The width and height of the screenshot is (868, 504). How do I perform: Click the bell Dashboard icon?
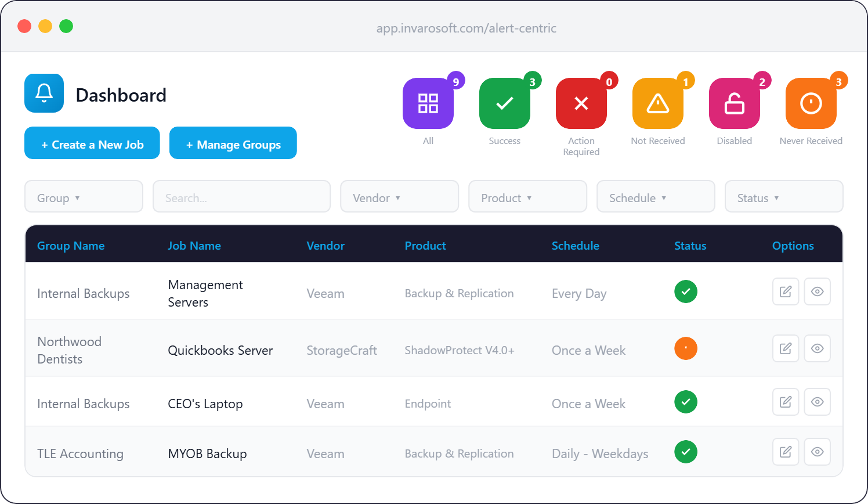pos(44,93)
